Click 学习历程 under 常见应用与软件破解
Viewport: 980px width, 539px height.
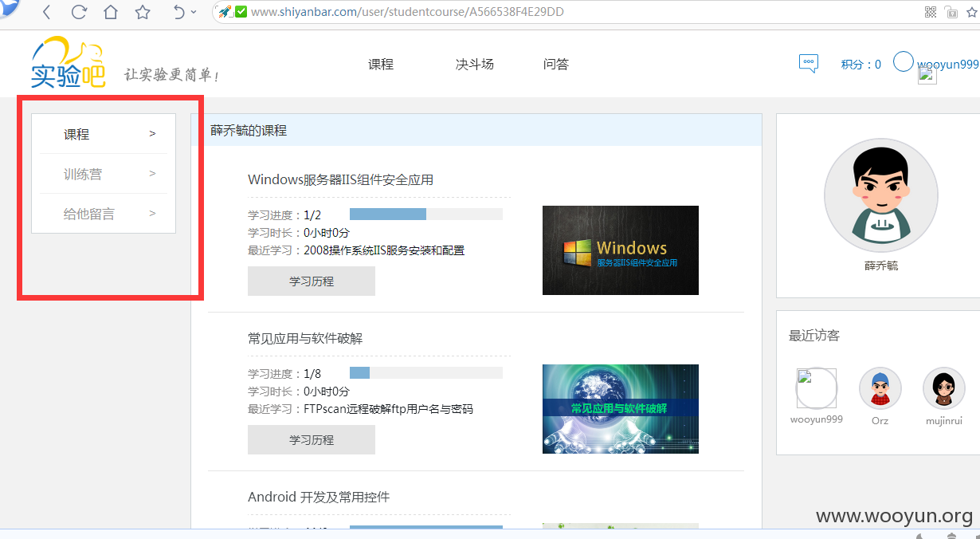[x=312, y=440]
